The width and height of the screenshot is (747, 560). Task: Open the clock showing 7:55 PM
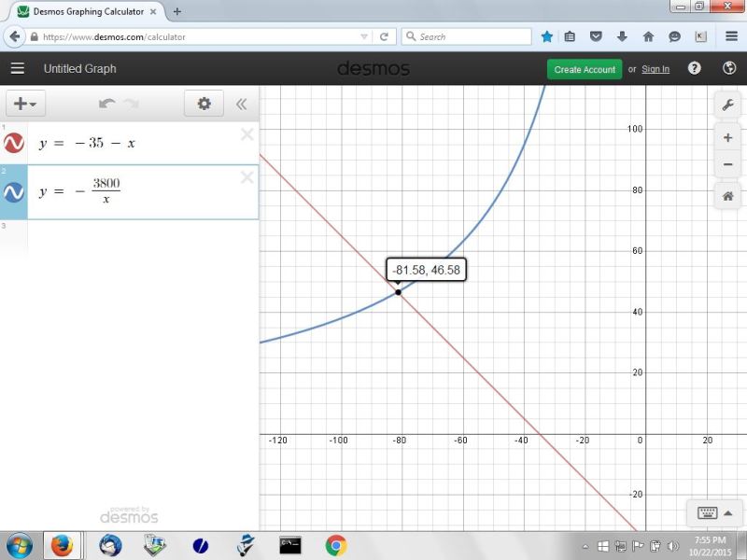pos(710,546)
